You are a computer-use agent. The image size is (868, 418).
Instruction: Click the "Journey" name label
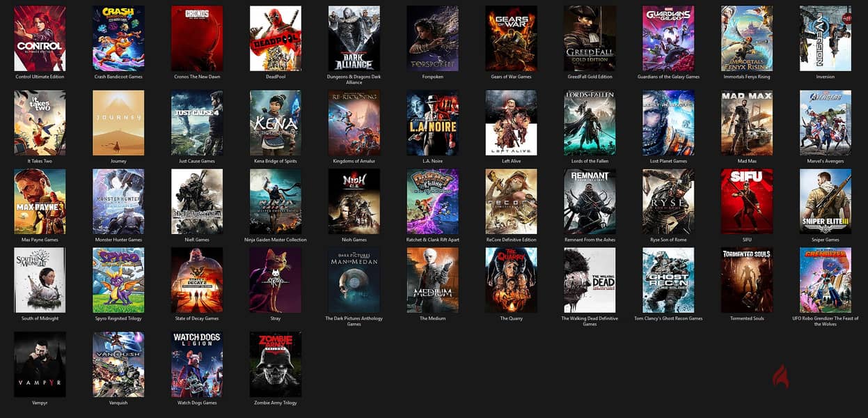pyautogui.click(x=118, y=161)
